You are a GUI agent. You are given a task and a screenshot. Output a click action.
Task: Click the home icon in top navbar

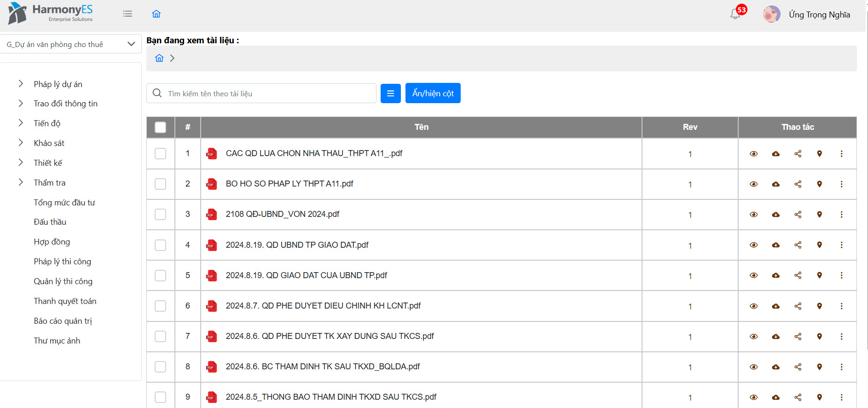(156, 14)
